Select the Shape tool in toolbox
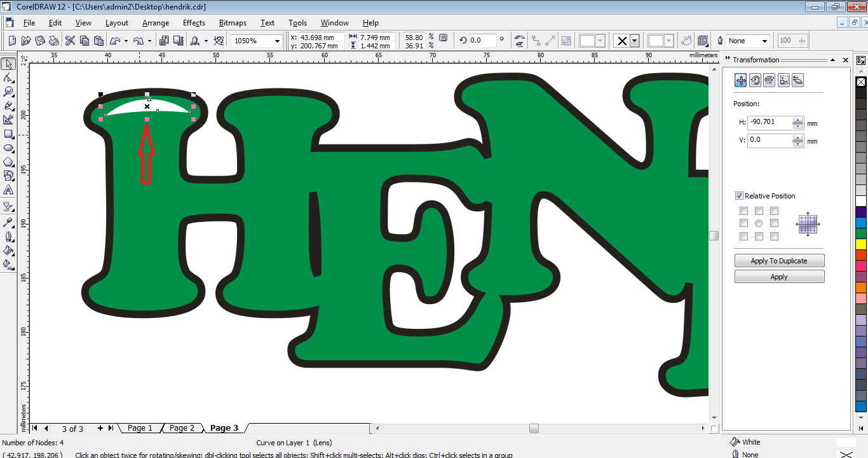 (x=8, y=78)
